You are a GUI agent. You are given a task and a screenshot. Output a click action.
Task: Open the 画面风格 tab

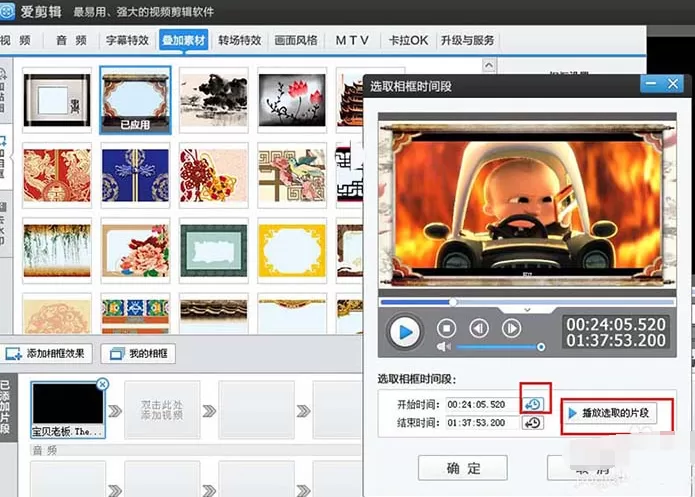(x=296, y=40)
